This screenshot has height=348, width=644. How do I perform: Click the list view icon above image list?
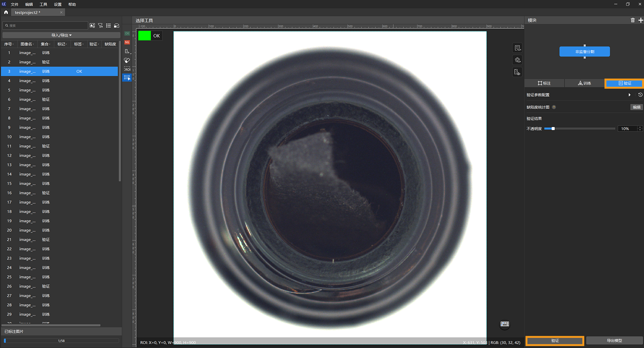click(x=108, y=26)
